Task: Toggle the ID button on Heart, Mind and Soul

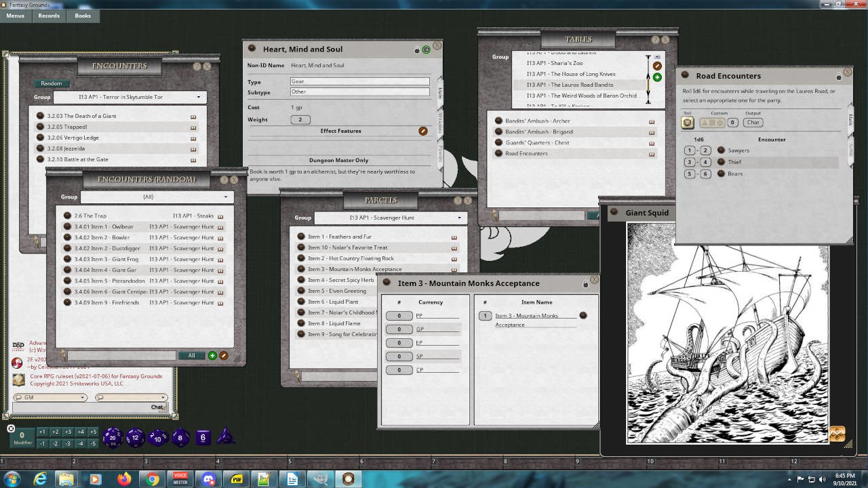Action: pyautogui.click(x=427, y=49)
